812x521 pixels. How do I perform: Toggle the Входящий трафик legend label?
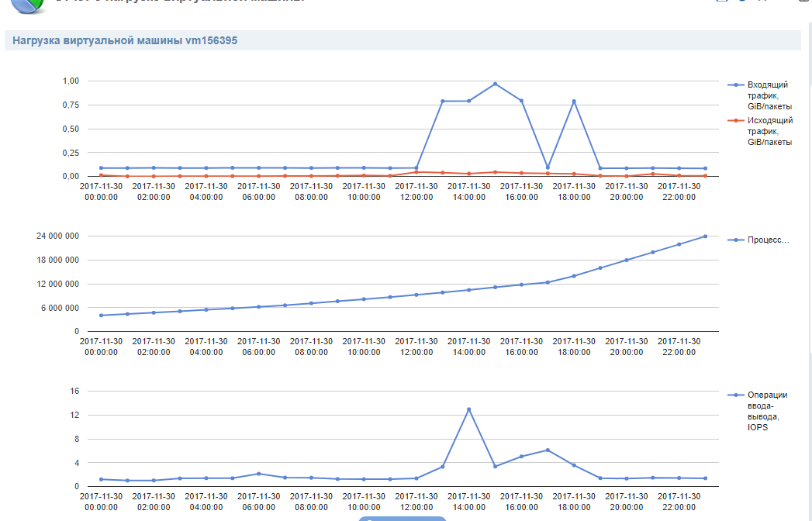coord(769,95)
